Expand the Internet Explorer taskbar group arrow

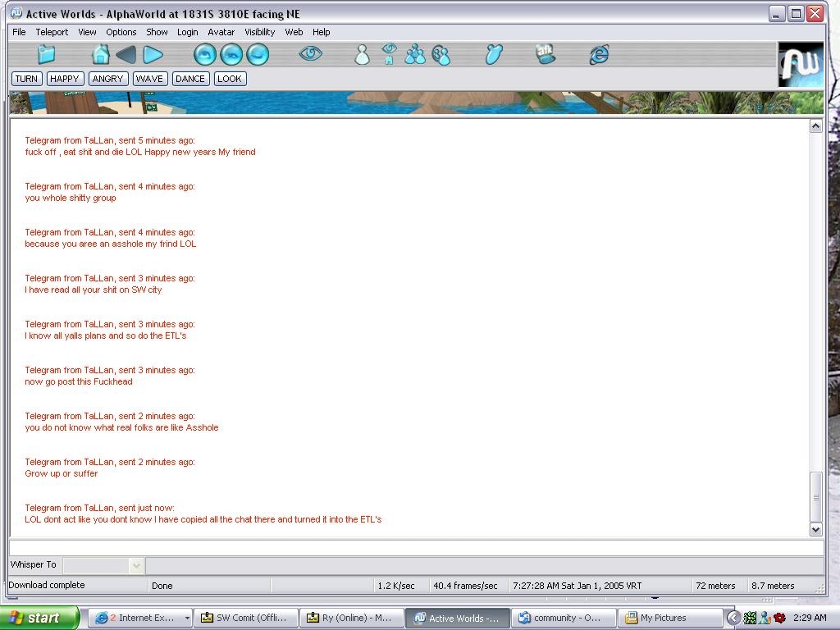pyautogui.click(x=187, y=619)
